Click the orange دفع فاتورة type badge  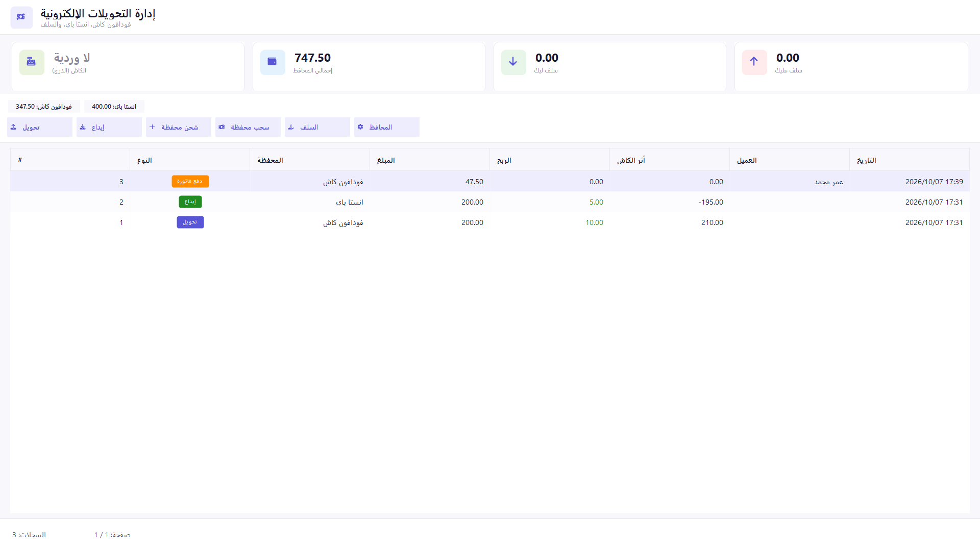[x=190, y=181]
